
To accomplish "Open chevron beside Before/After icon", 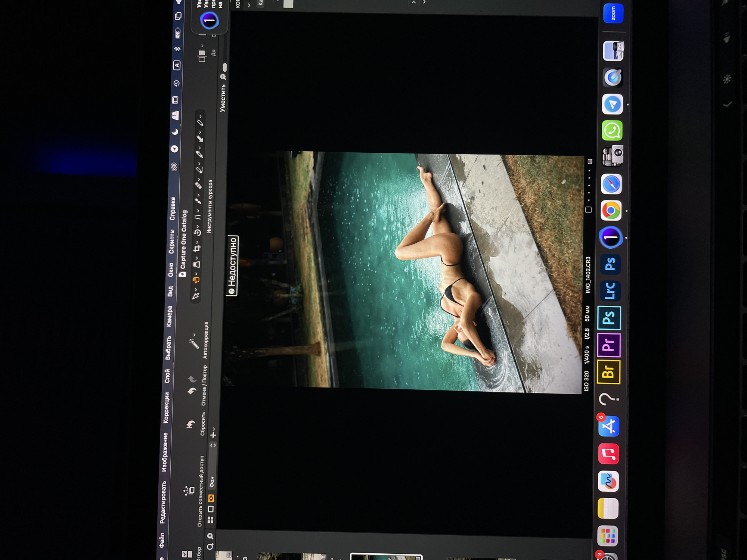I will point(202,46).
